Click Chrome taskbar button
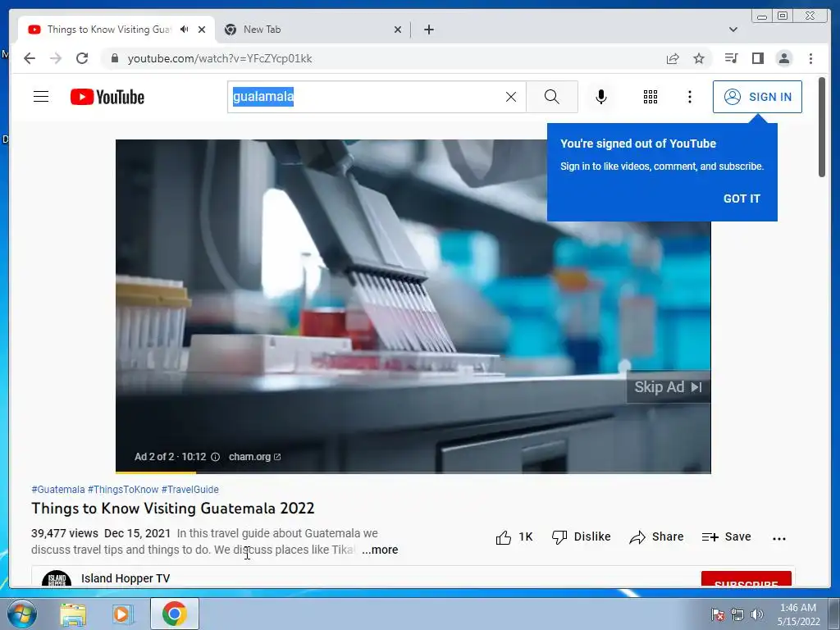 pos(175,614)
